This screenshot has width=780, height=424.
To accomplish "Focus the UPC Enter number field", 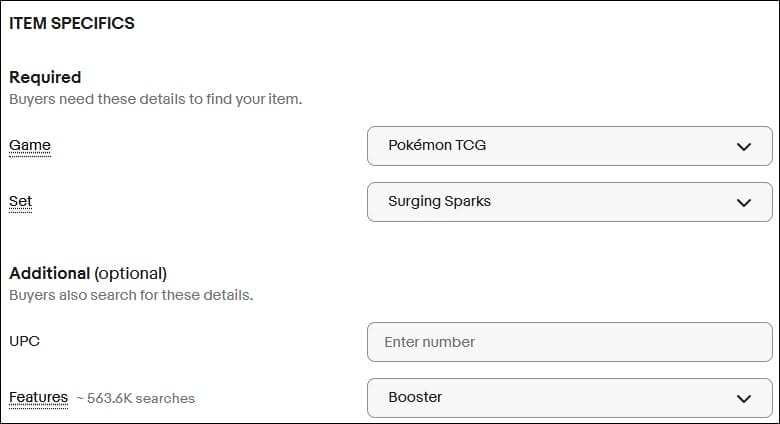I will (570, 342).
